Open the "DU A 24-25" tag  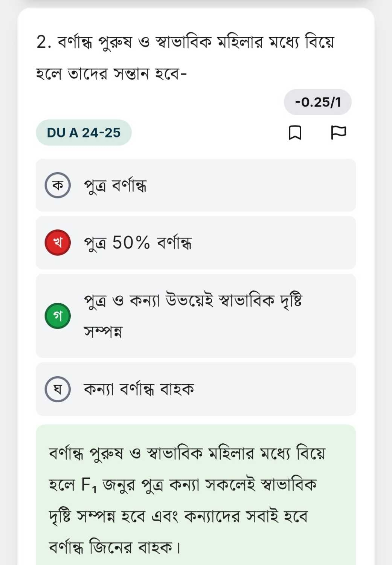point(84,133)
